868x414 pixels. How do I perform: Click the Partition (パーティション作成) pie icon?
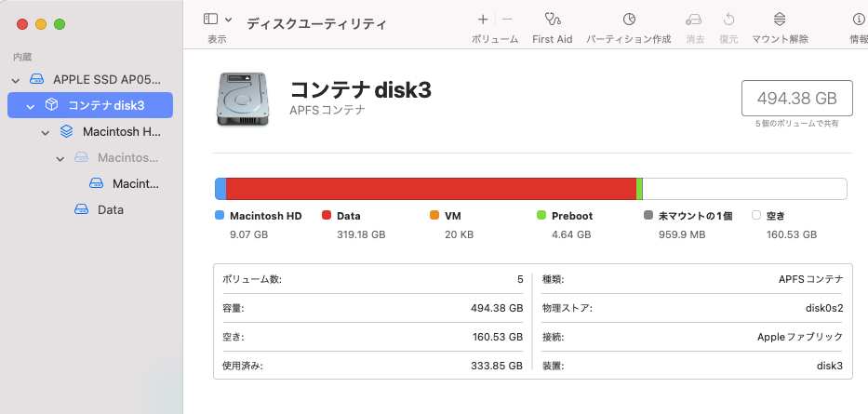pos(629,20)
